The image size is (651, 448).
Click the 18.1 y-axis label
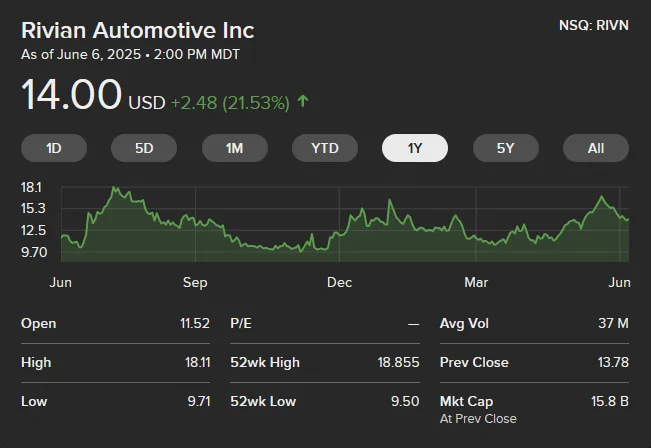[31, 188]
